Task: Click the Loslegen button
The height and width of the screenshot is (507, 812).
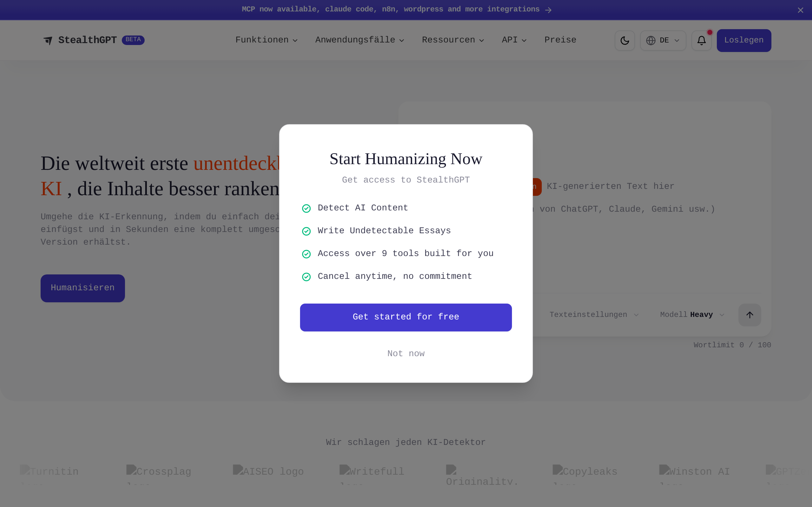Action: click(x=743, y=41)
